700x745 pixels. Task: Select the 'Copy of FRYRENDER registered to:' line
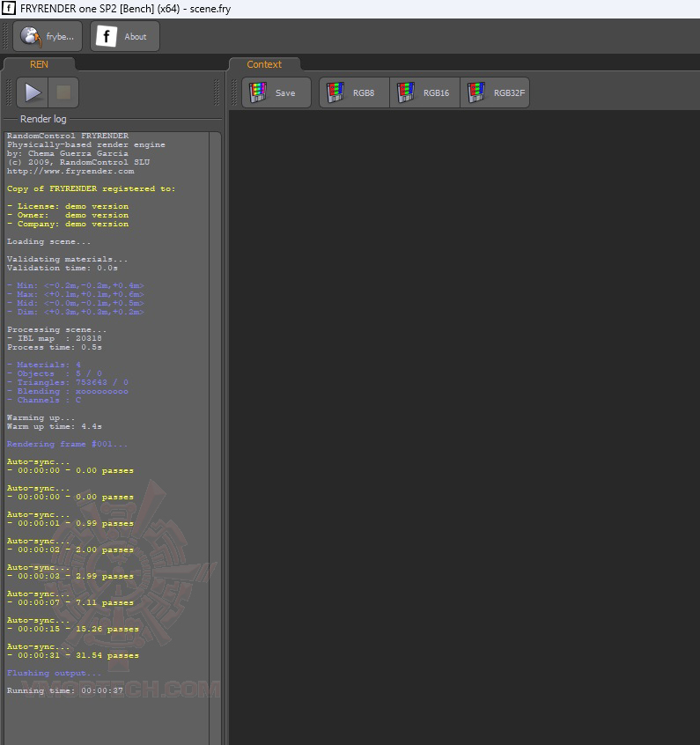[91, 188]
